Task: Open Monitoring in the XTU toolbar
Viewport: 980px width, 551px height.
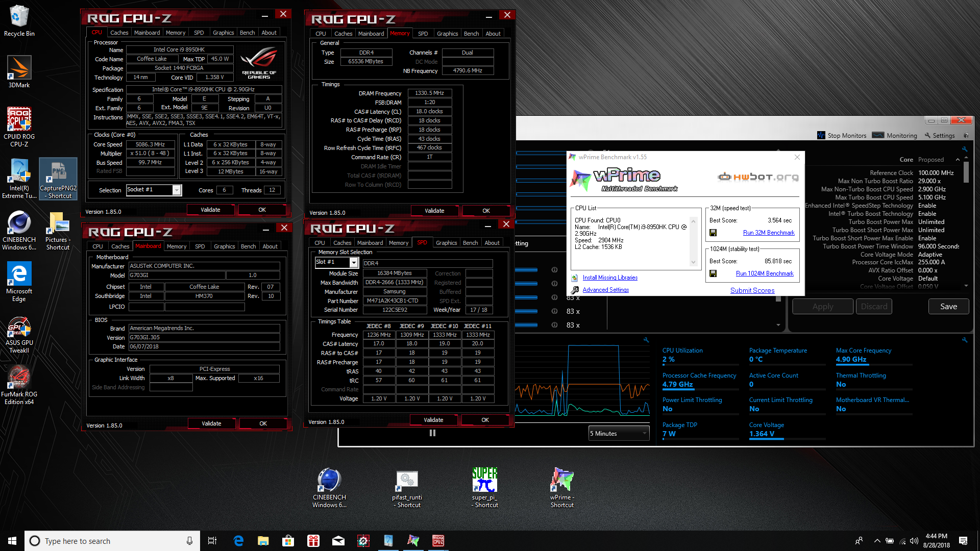Action: tap(895, 135)
